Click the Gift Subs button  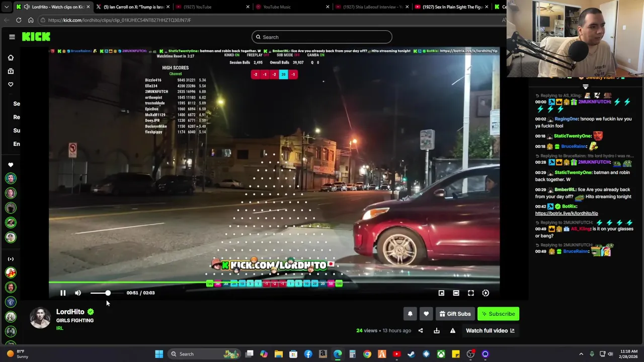point(455,314)
